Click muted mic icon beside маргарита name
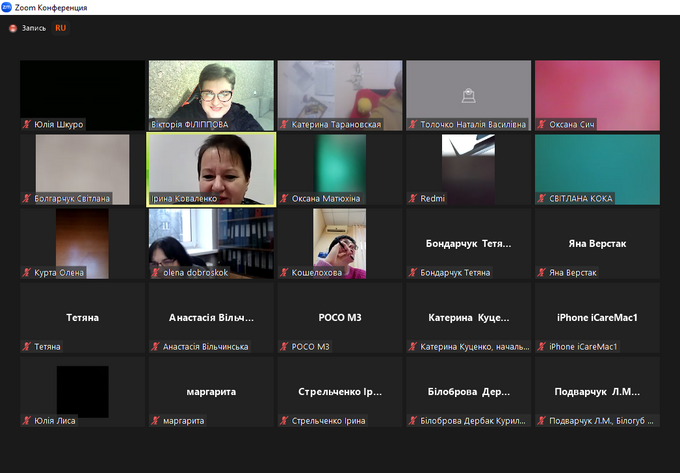680x473 pixels. point(156,421)
